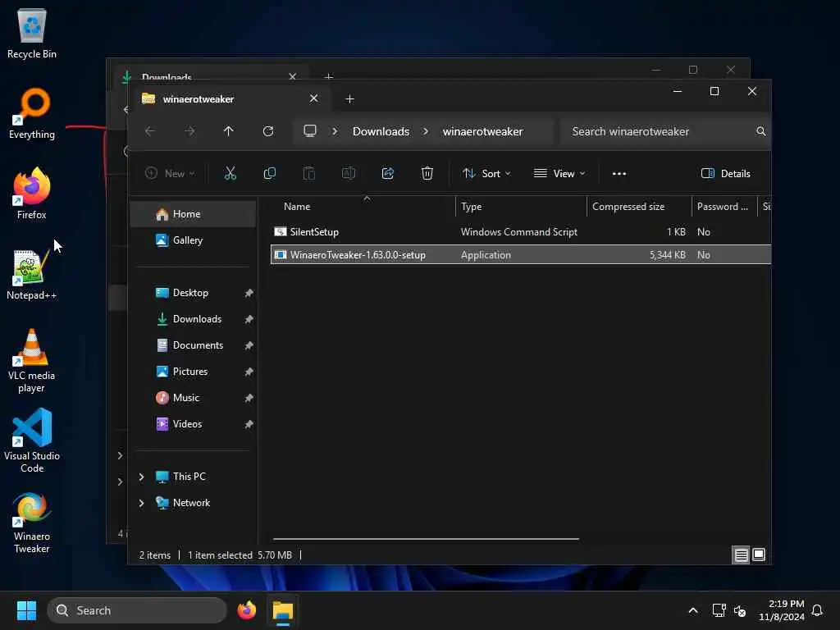Viewport: 840px width, 630px height.
Task: Go up one folder level arrow
Action: coord(229,131)
